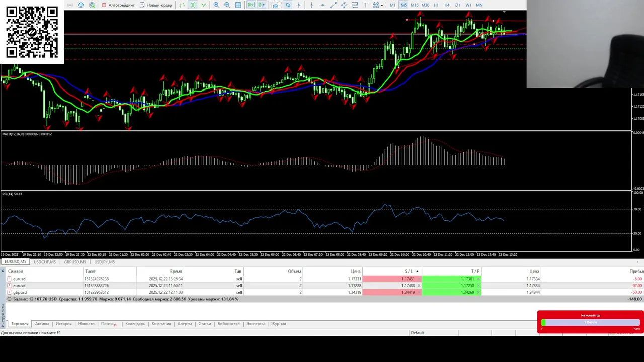Zoom out the chart with magnifier minus

click(x=227, y=5)
